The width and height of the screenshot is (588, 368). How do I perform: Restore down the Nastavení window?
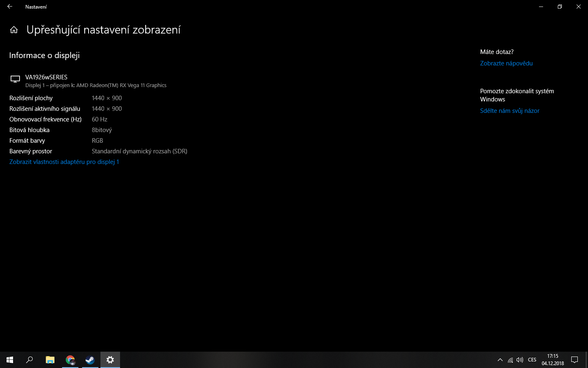560,7
